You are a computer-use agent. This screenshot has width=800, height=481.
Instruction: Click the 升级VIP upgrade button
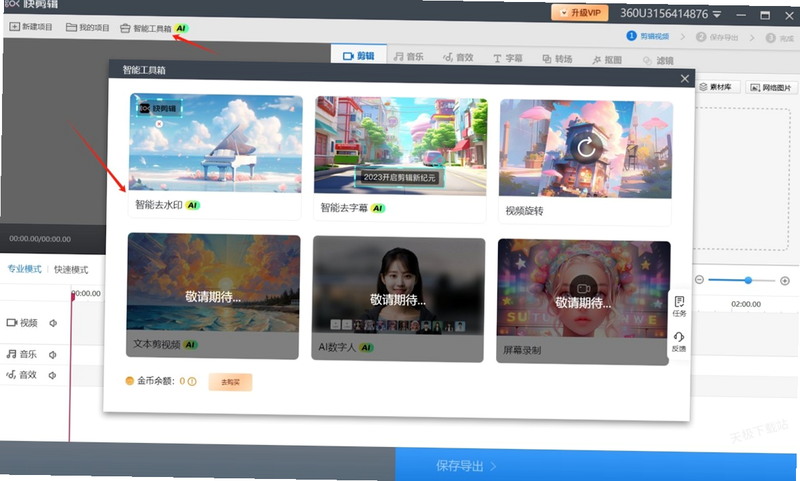pos(580,12)
